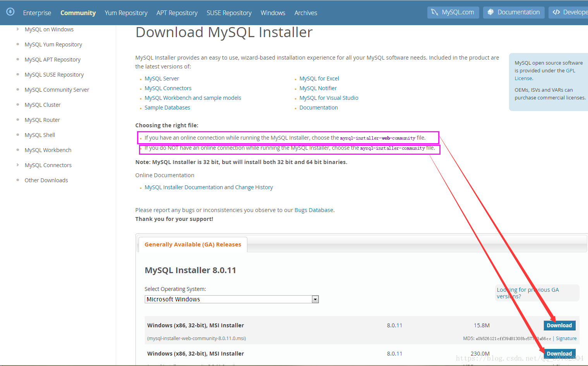Click MySQL Connectors link in product list

coord(168,88)
